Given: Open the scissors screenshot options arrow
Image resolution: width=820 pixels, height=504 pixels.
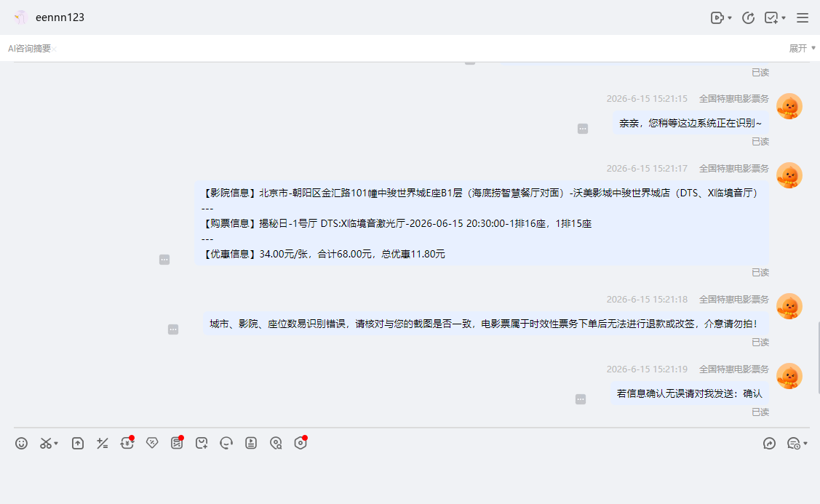Looking at the screenshot, I should [56, 444].
